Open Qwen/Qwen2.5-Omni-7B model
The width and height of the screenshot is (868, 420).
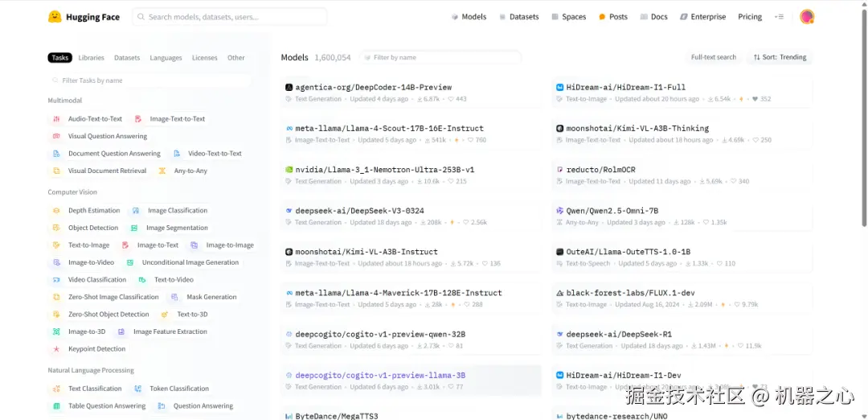pyautogui.click(x=682, y=216)
